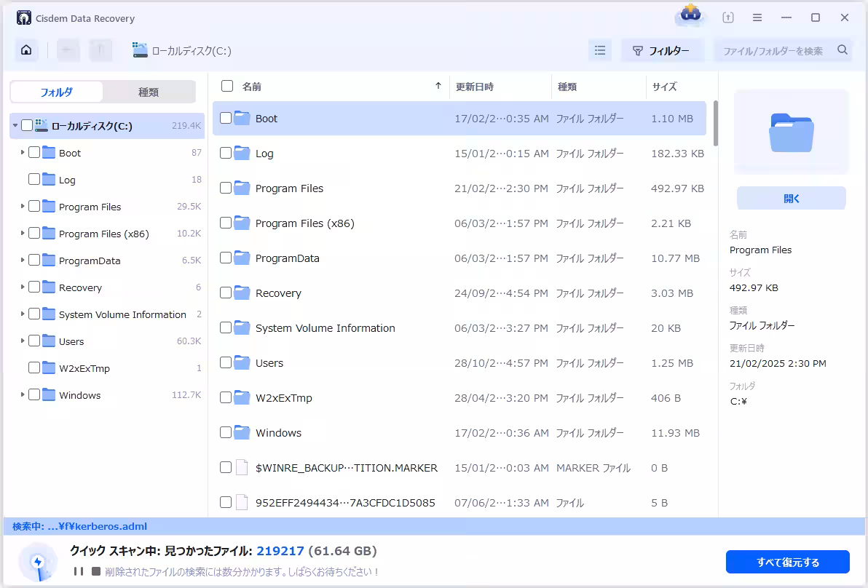Viewport: 868px width, 588px height.
Task: Switch to list view layout icon
Action: (x=600, y=50)
